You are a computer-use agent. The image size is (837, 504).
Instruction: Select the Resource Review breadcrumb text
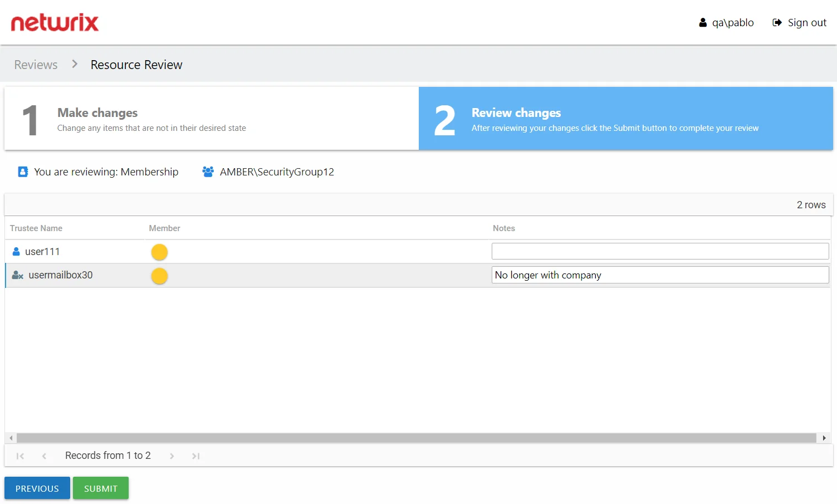pyautogui.click(x=136, y=65)
